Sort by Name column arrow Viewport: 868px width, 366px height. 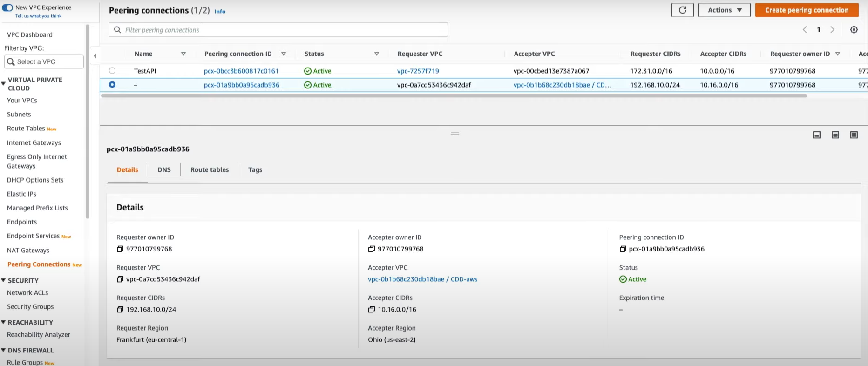(183, 54)
